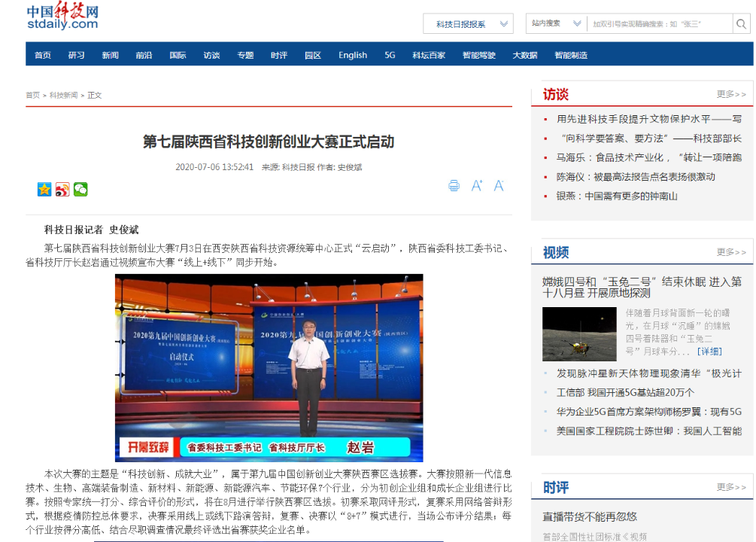Open the 科技日报报系 dropdown
This screenshot has height=542, width=756.
pos(467,23)
